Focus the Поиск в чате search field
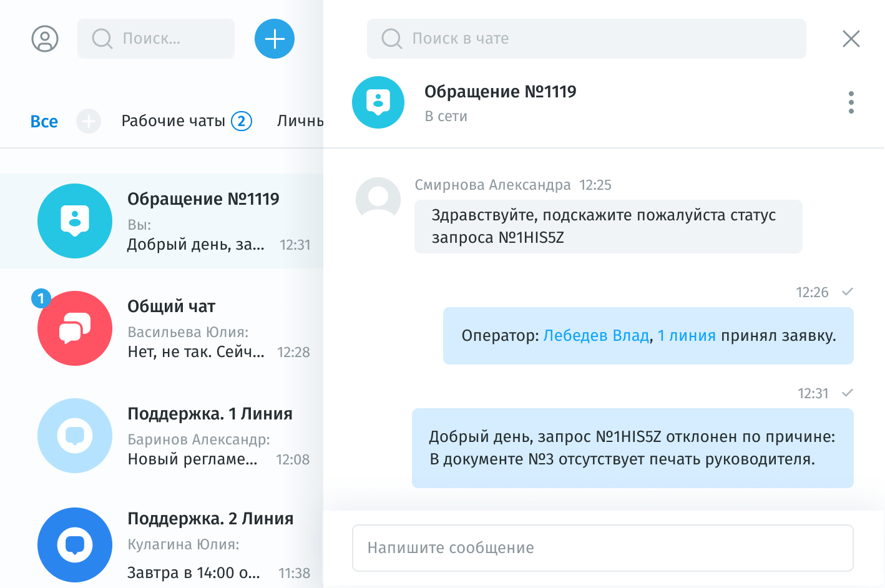 [x=587, y=39]
